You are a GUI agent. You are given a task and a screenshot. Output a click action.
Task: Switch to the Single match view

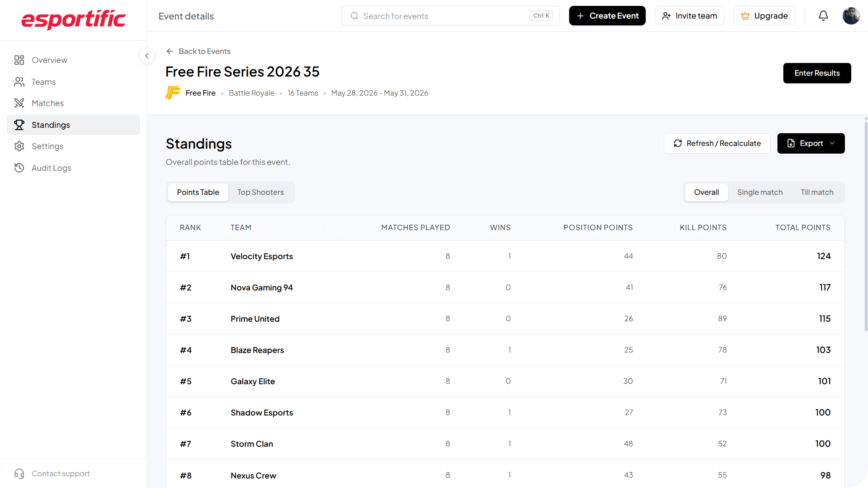tap(760, 192)
